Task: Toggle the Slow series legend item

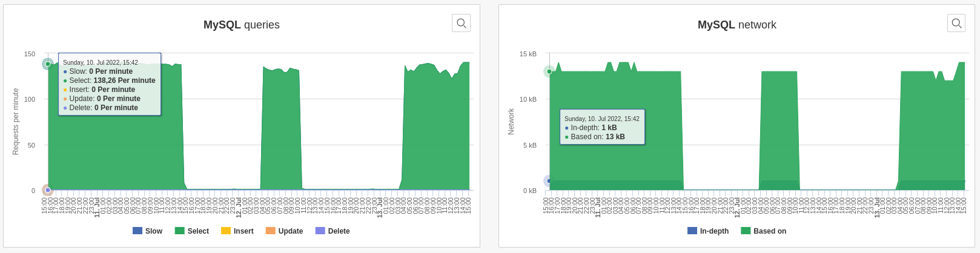Action: [x=147, y=231]
